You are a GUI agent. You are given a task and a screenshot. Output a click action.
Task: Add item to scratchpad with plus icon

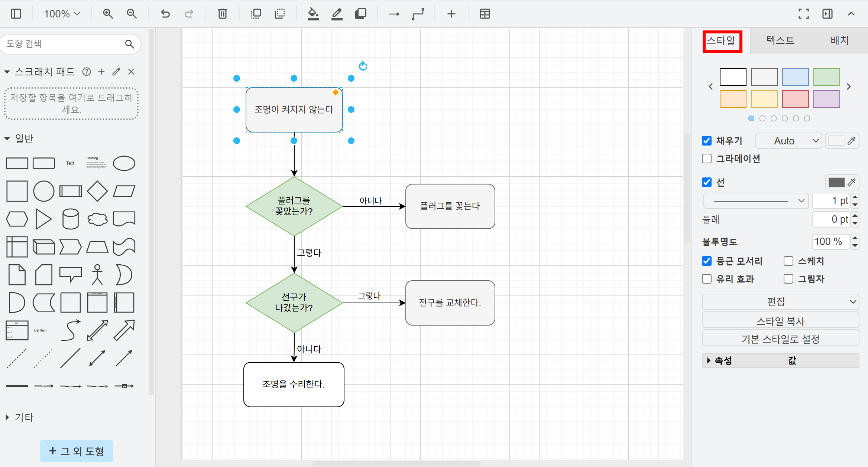click(x=101, y=72)
